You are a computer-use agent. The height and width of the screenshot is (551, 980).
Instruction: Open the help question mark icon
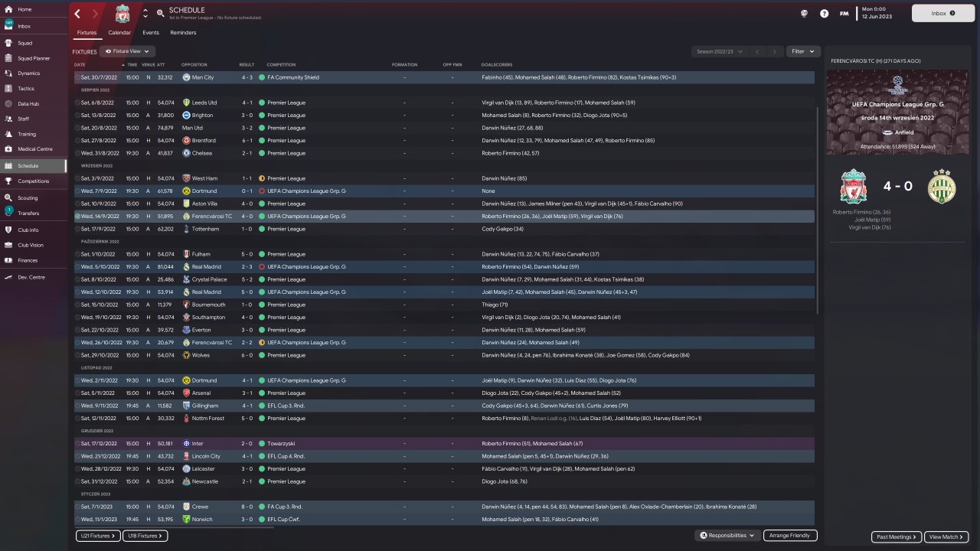click(824, 14)
